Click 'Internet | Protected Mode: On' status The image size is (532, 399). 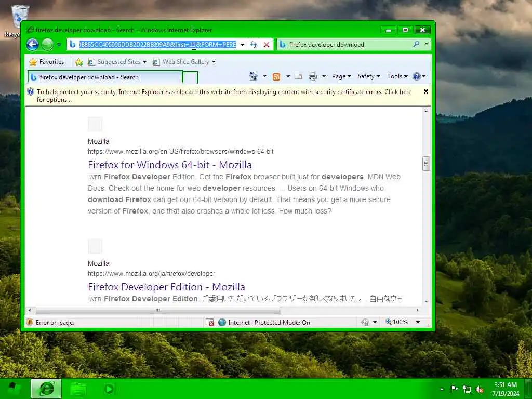tap(269, 323)
